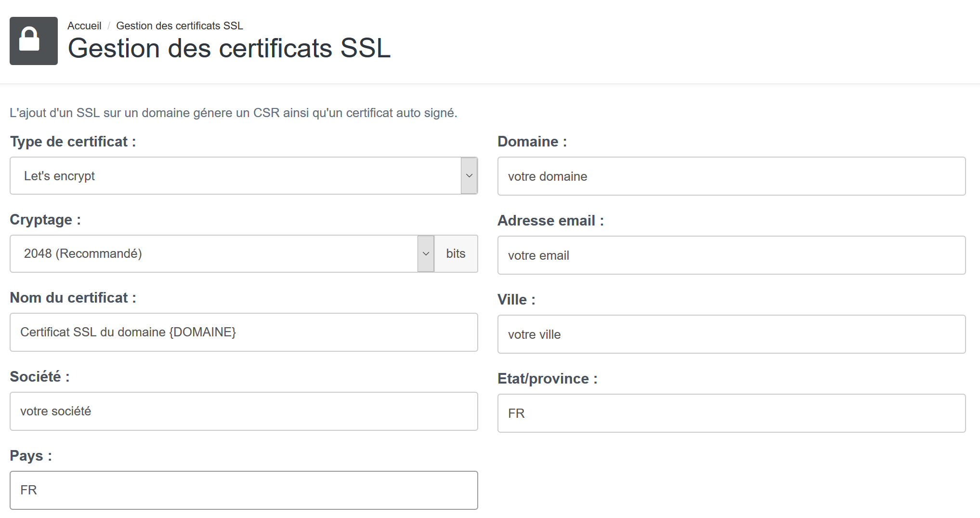The height and width of the screenshot is (518, 980).
Task: Select the 'votre société' input field
Action: [243, 411]
